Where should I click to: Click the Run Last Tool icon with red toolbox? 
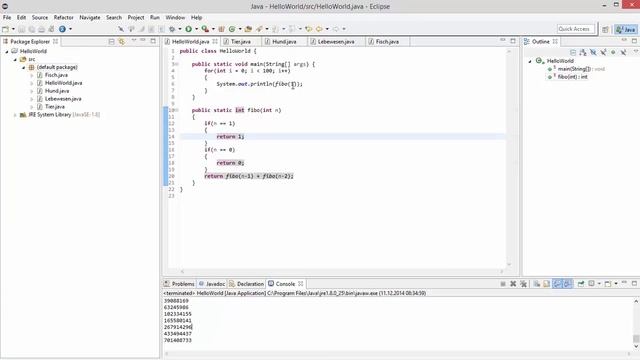tap(205, 29)
